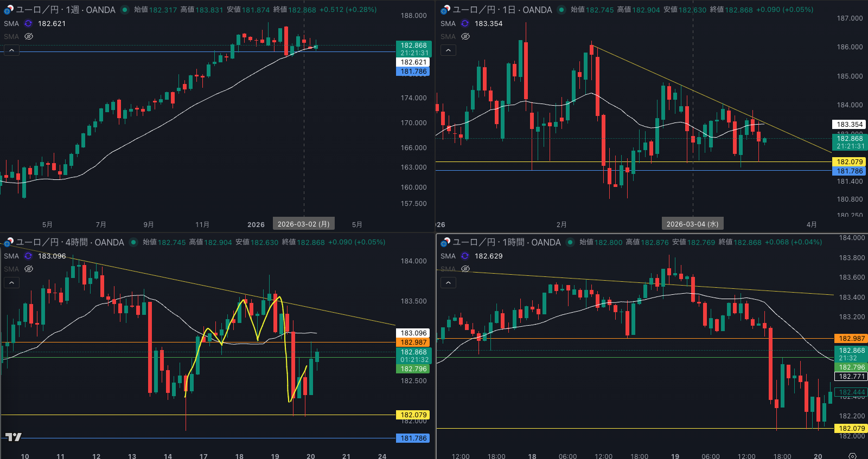
Task: Click market status green dot on weekly chart
Action: tap(125, 10)
